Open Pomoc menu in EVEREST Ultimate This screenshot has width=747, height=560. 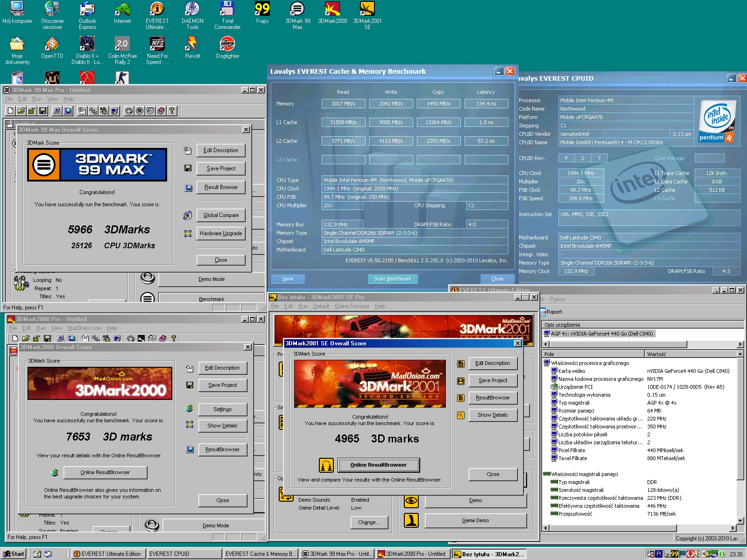coord(557,299)
